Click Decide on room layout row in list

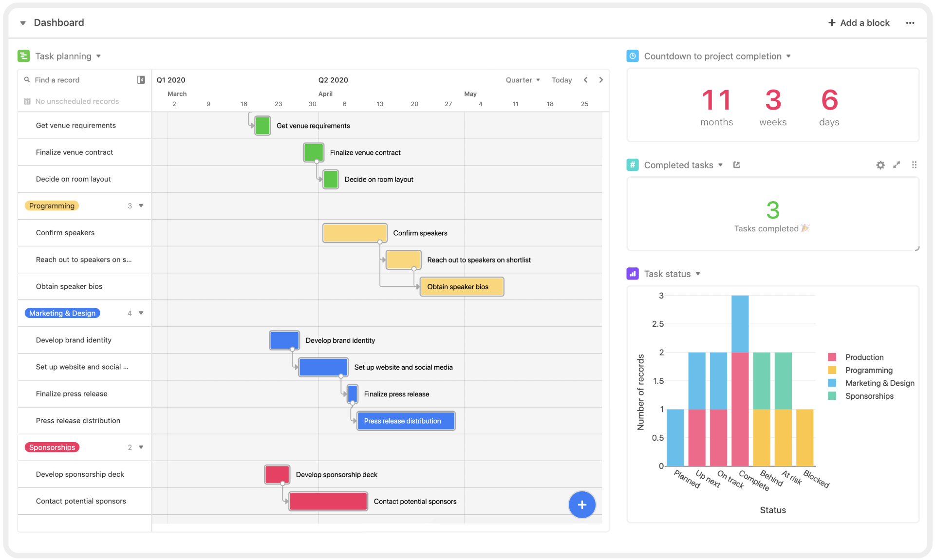pos(85,179)
